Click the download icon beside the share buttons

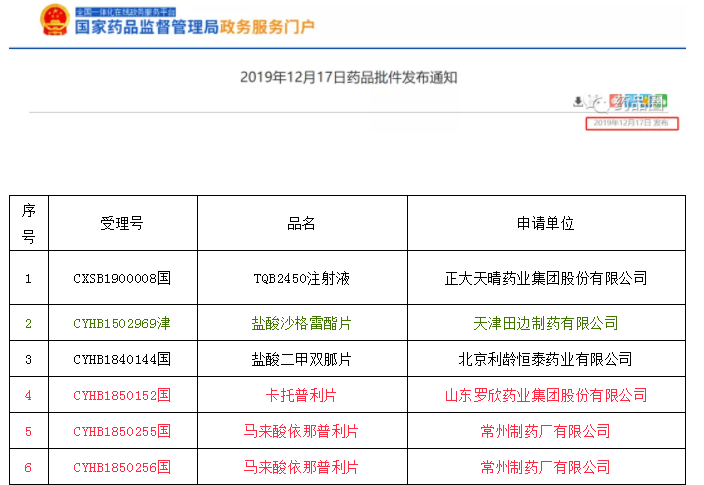point(578,101)
